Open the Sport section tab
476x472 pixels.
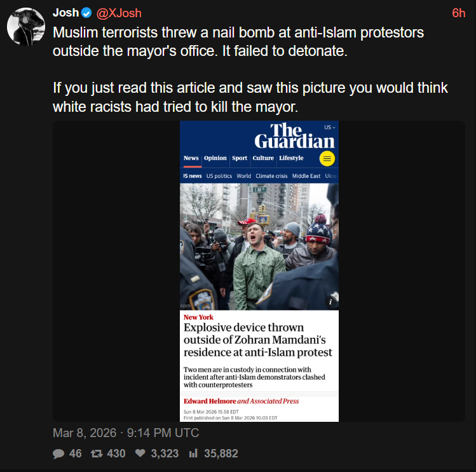point(240,158)
